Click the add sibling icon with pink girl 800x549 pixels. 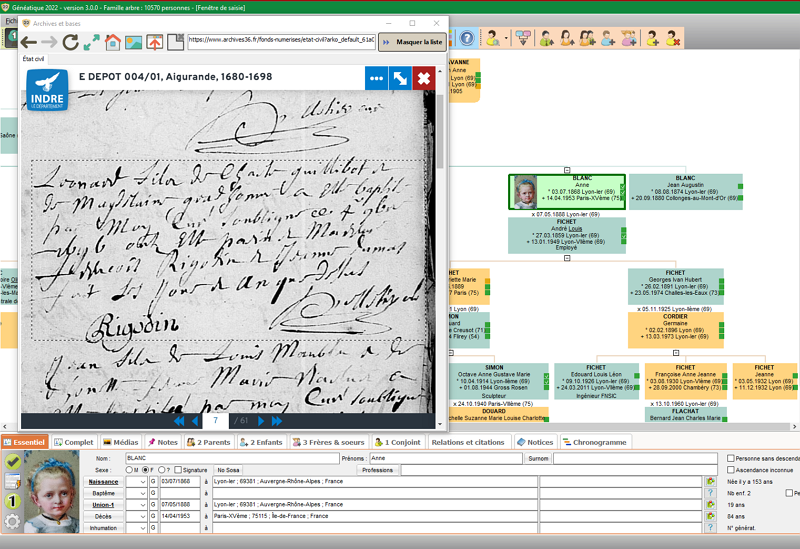(629, 38)
